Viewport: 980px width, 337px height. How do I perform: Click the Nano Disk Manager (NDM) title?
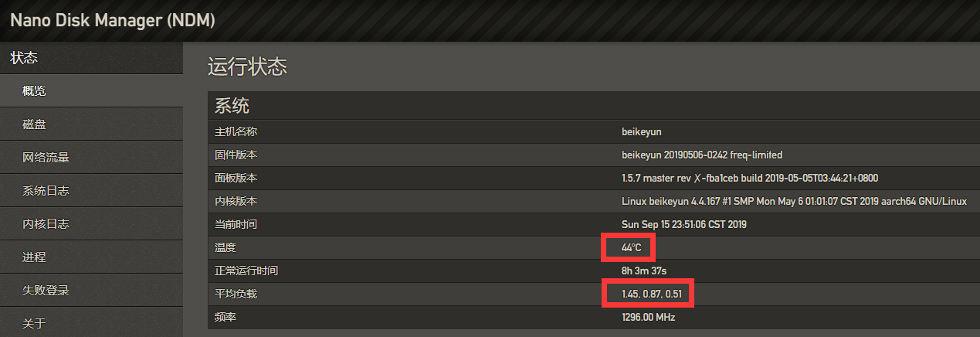pyautogui.click(x=113, y=21)
